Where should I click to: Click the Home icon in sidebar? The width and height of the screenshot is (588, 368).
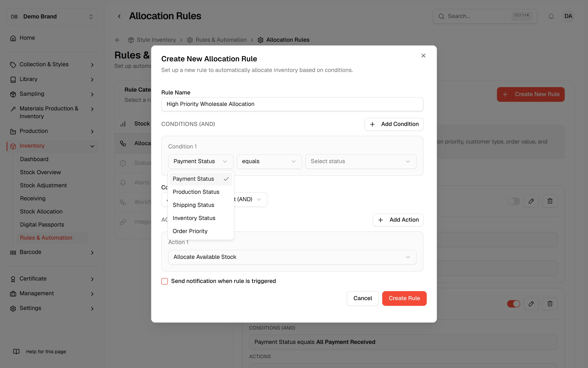pos(13,38)
